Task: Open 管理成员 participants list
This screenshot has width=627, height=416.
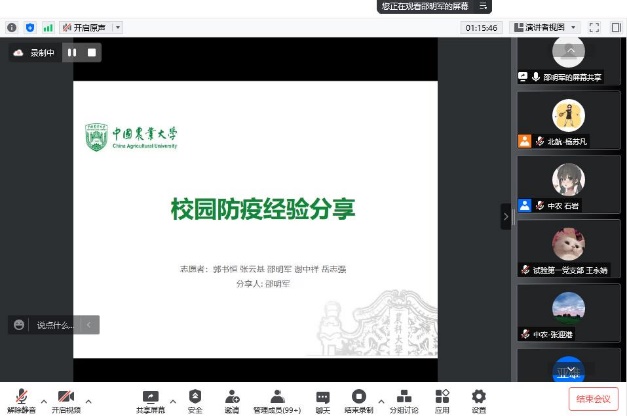Action: [x=277, y=399]
